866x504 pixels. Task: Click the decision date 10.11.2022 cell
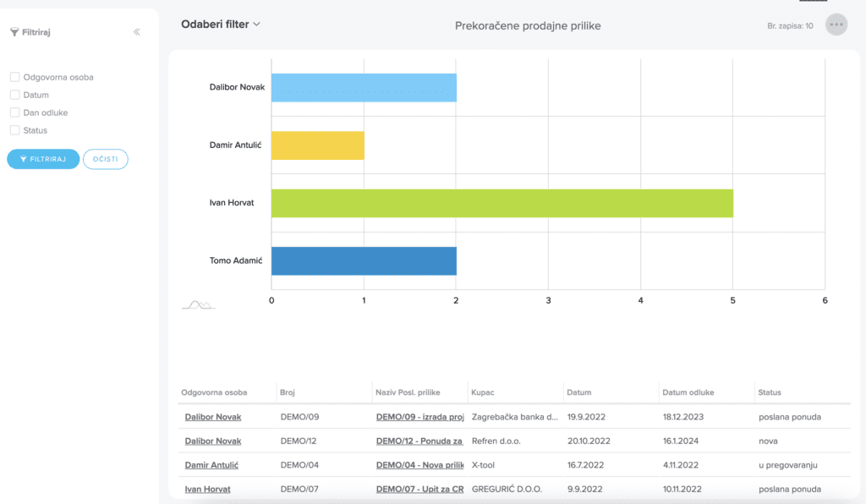[x=682, y=489]
